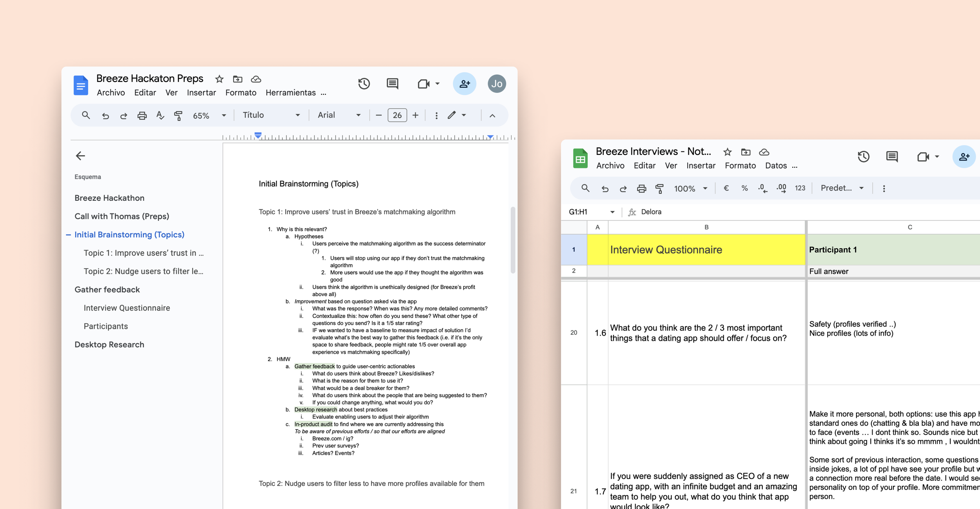
Task: Close the document outline with back arrow
Action: tap(80, 156)
